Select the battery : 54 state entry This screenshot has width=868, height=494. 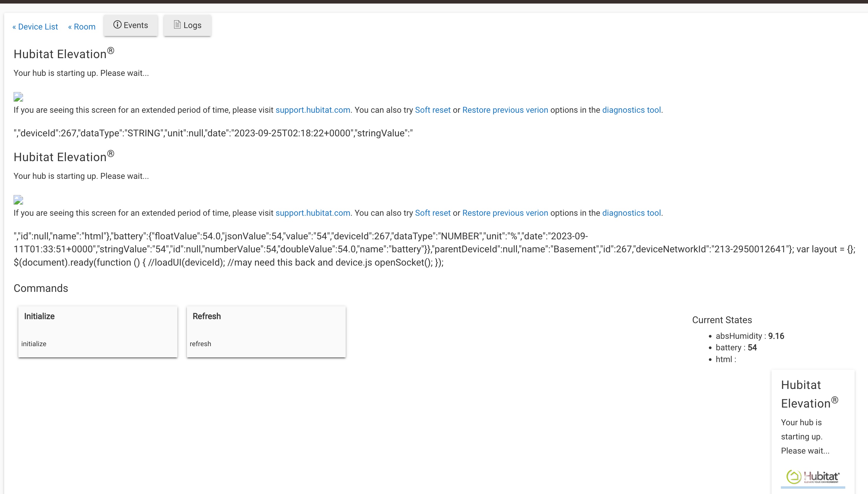[x=736, y=347]
